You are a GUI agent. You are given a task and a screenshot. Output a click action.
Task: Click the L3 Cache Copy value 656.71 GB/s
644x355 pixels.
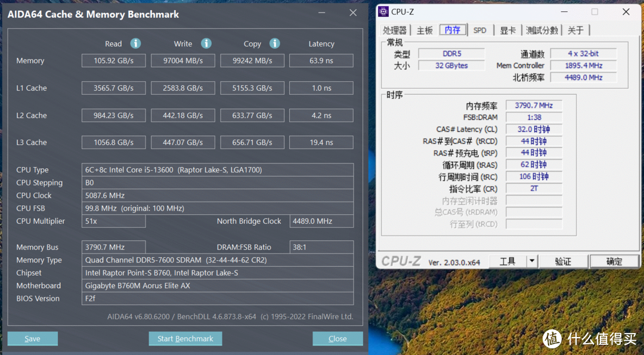[x=252, y=142]
